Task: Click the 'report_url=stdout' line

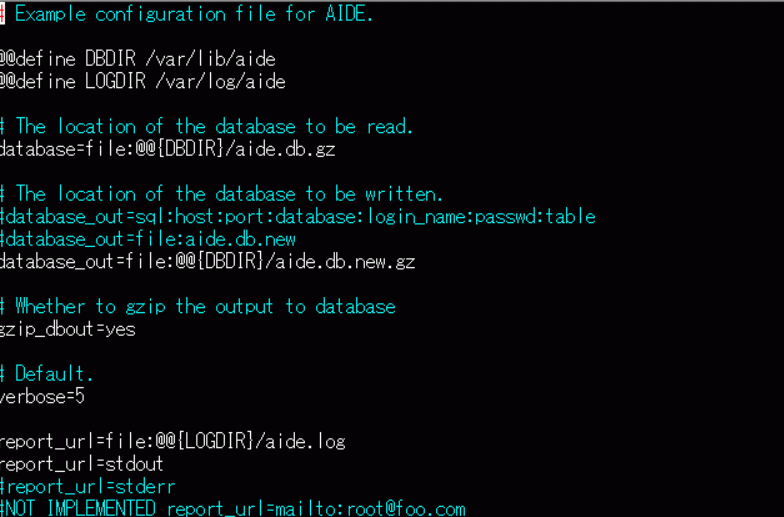Action: 82,464
